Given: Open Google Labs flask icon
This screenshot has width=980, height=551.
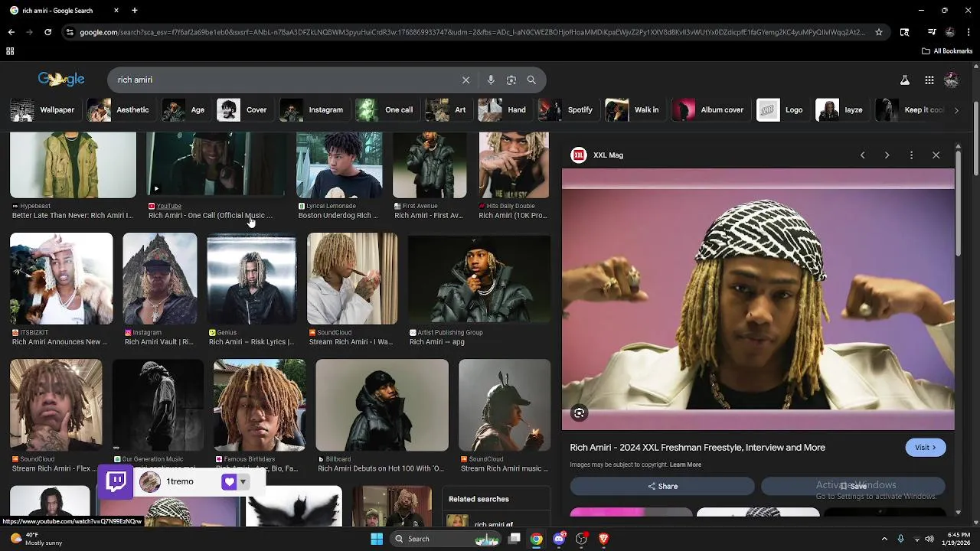Looking at the screenshot, I should coord(904,80).
